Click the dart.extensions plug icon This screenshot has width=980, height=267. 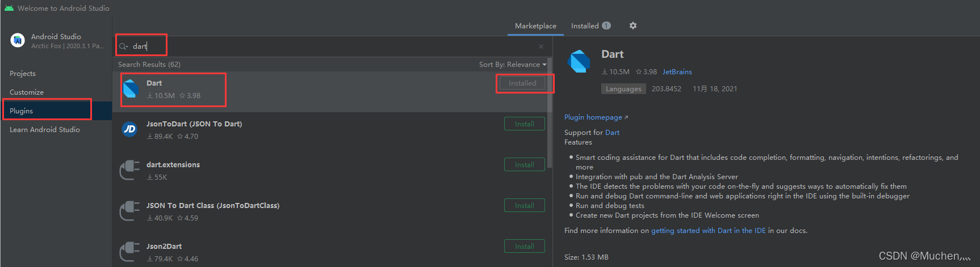(130, 170)
